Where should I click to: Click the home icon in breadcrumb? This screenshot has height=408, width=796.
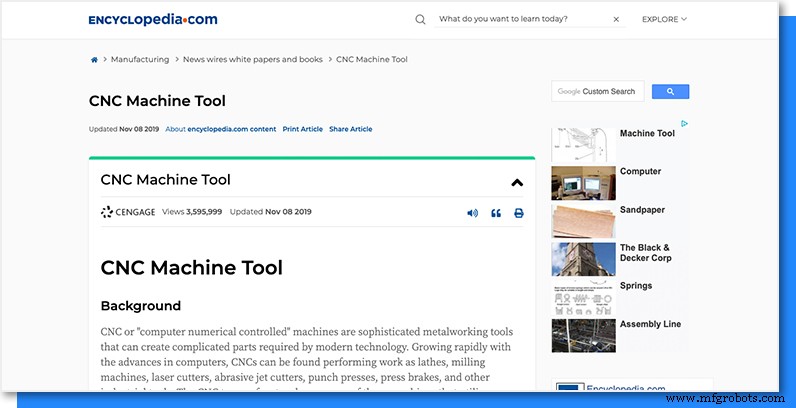(94, 60)
